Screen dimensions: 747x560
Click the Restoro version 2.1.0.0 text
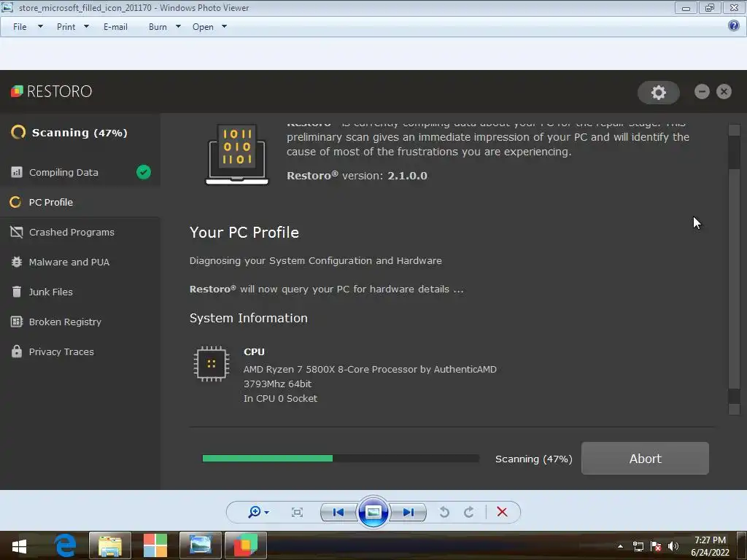pyautogui.click(x=357, y=175)
